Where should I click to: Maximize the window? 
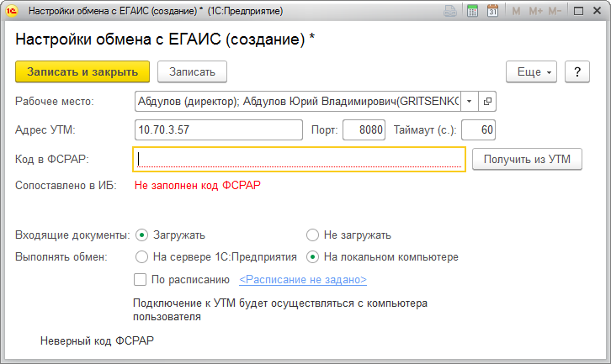tap(579, 11)
